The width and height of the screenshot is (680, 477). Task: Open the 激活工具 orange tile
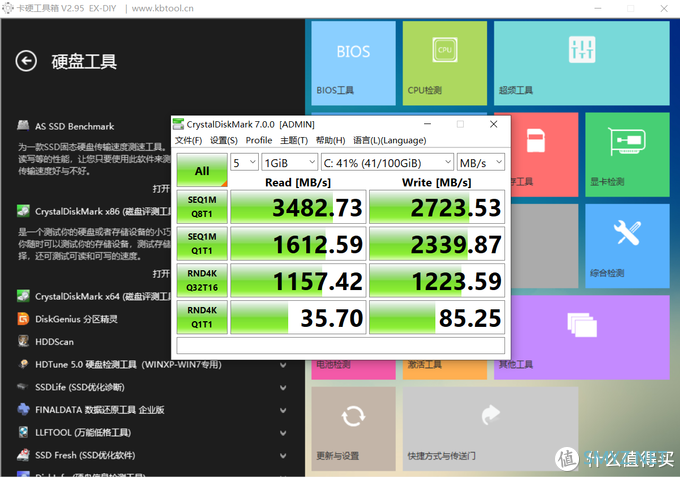point(445,370)
